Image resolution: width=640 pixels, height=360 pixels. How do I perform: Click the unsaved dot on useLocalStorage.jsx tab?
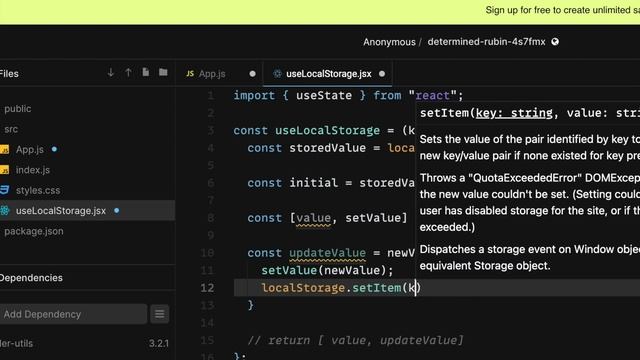pyautogui.click(x=382, y=74)
